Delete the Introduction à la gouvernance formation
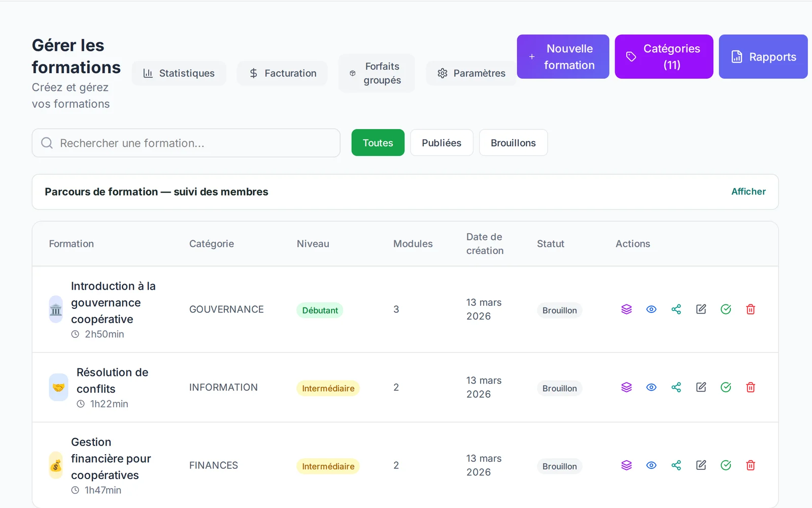The image size is (812, 508). click(751, 309)
